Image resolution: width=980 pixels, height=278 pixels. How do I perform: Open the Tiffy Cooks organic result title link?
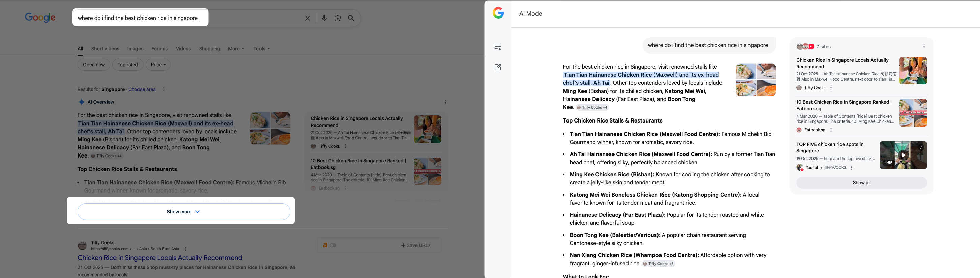(160, 258)
